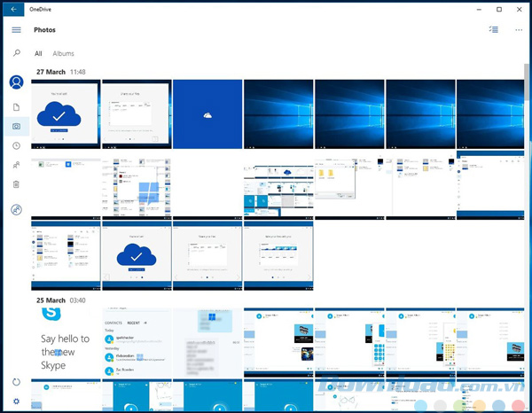The image size is (532, 413).
Task: Open the account profile icon
Action: pyautogui.click(x=16, y=82)
